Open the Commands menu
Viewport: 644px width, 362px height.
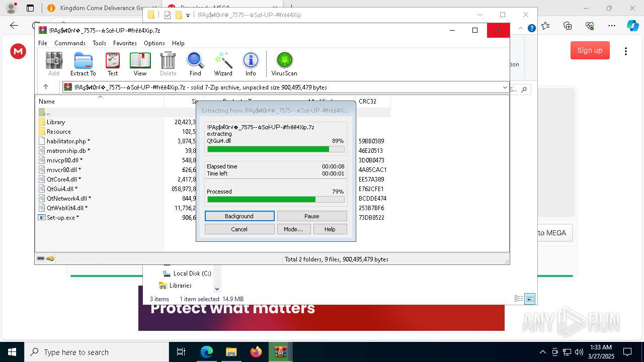pos(70,43)
